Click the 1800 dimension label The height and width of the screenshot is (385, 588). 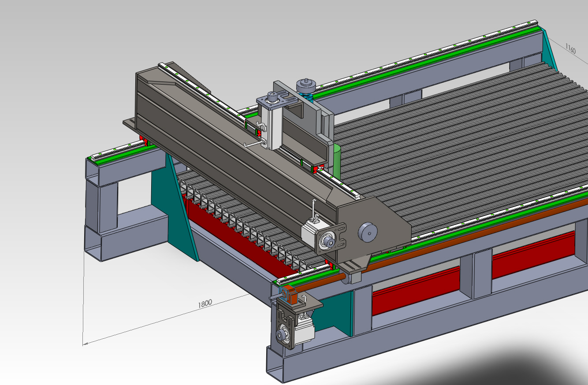pyautogui.click(x=205, y=303)
